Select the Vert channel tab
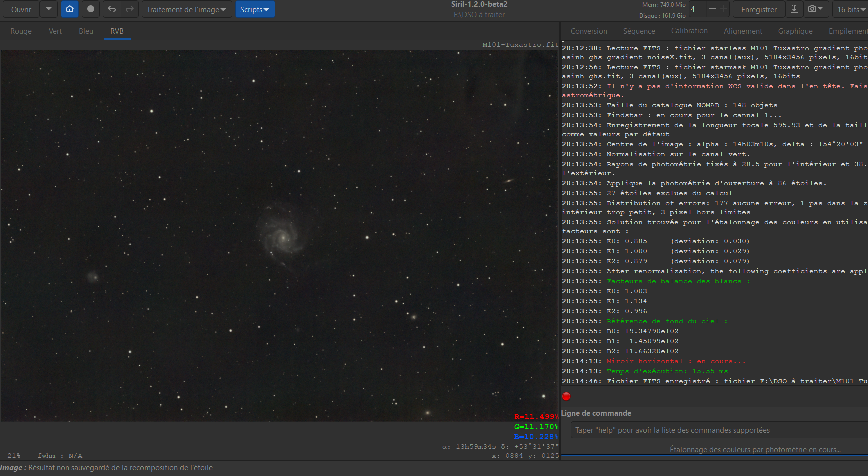The width and height of the screenshot is (868, 476). 55,31
